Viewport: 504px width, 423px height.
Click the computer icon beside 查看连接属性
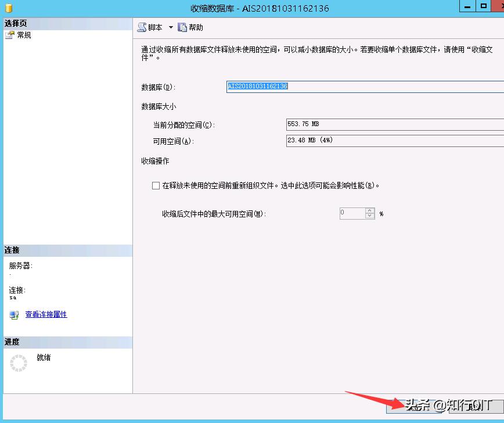click(14, 314)
